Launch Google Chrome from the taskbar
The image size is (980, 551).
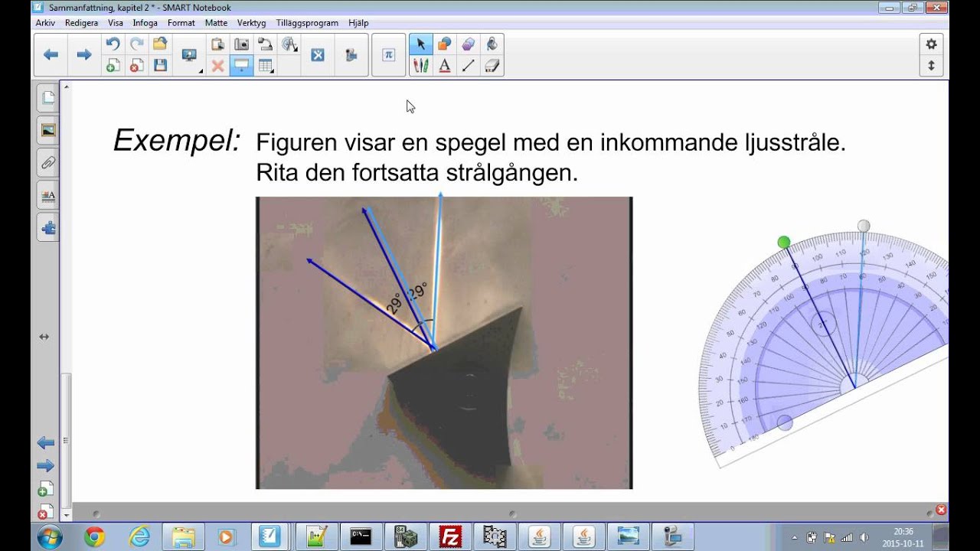(94, 537)
